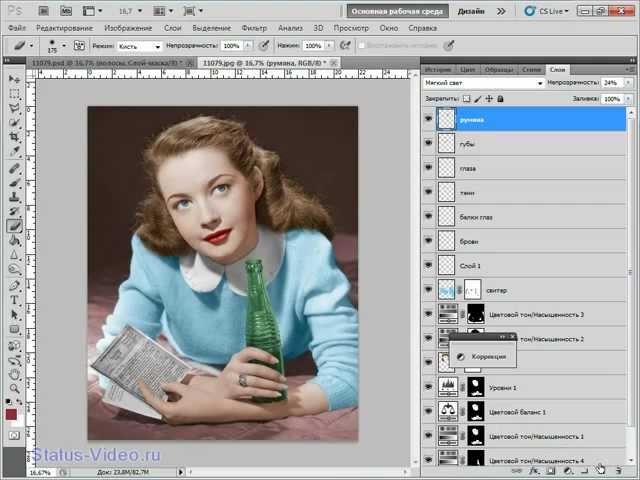Lock transparent pixels in Закрепить row
The width and height of the screenshot is (640, 480).
point(467,99)
